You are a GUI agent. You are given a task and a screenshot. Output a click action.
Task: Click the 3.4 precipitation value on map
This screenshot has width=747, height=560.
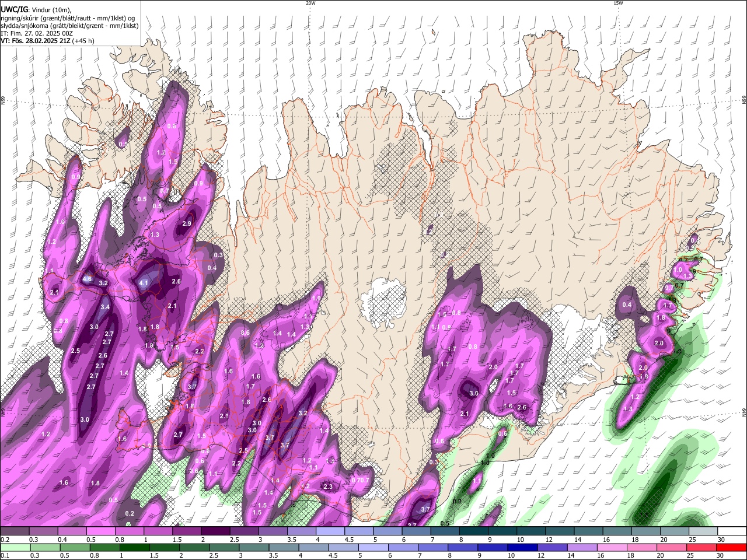(105, 307)
